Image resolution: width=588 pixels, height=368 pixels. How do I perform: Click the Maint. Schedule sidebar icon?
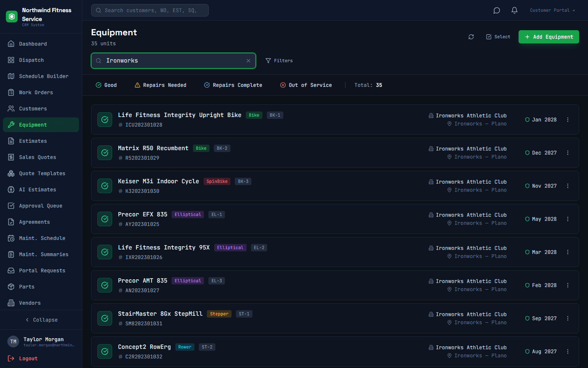click(11, 238)
